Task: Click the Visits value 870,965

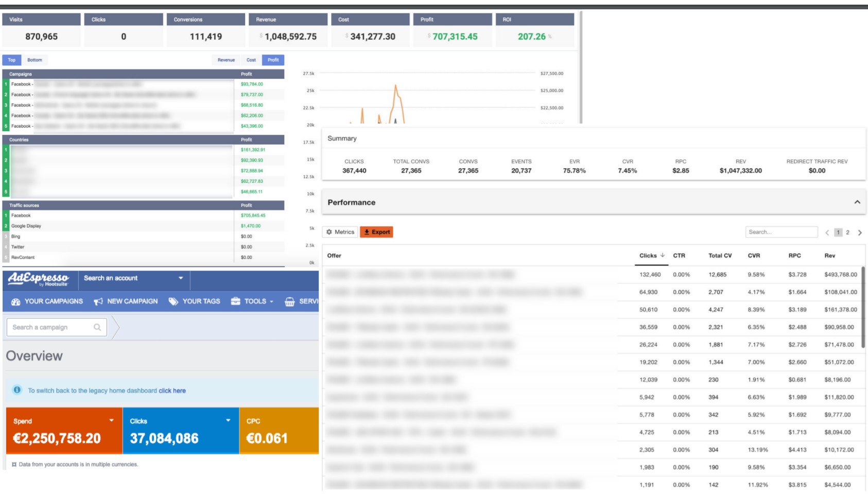Action: 42,37
